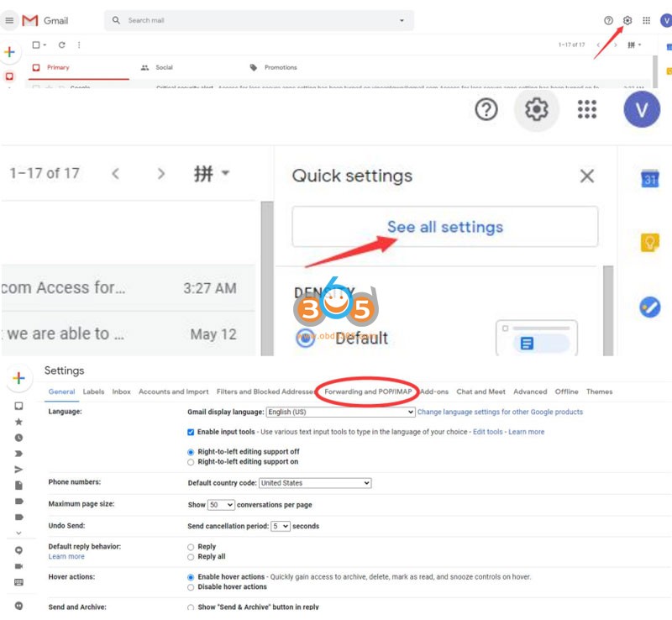This screenshot has height=620, width=672.
Task: Expand the More chevron in the Settings sidebar
Action: [x=18, y=533]
